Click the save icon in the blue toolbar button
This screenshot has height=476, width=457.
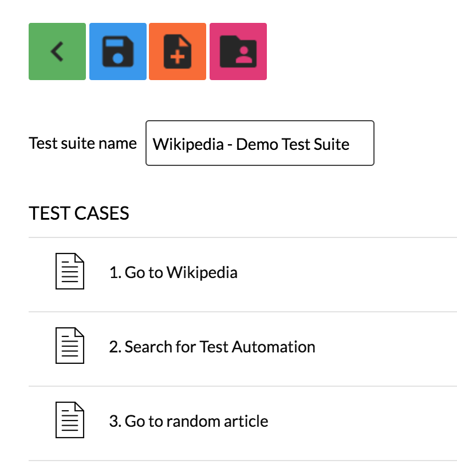(x=117, y=51)
